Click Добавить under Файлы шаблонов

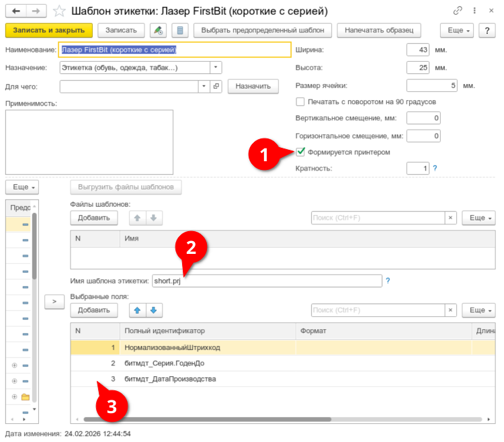(94, 218)
